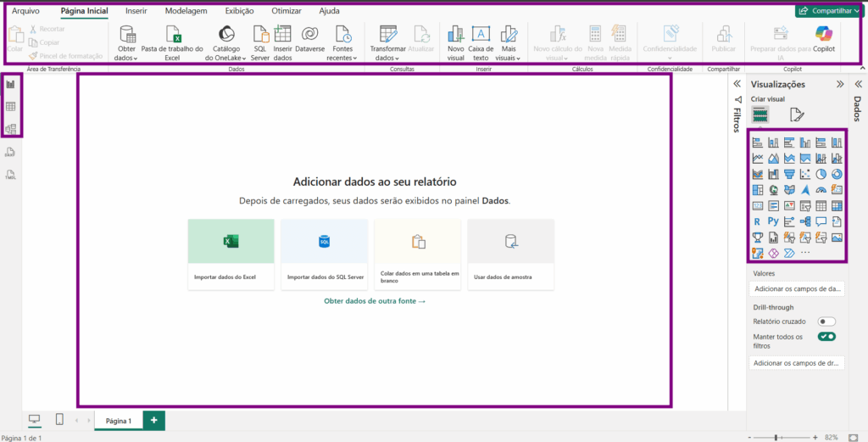
Task: Select the Build visual fields icon
Action: (x=760, y=115)
